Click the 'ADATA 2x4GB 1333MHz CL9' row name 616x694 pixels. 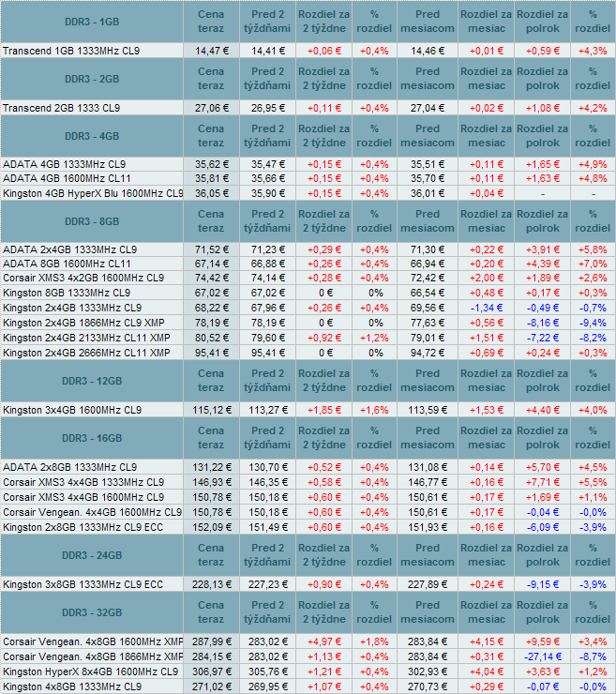coord(69,249)
